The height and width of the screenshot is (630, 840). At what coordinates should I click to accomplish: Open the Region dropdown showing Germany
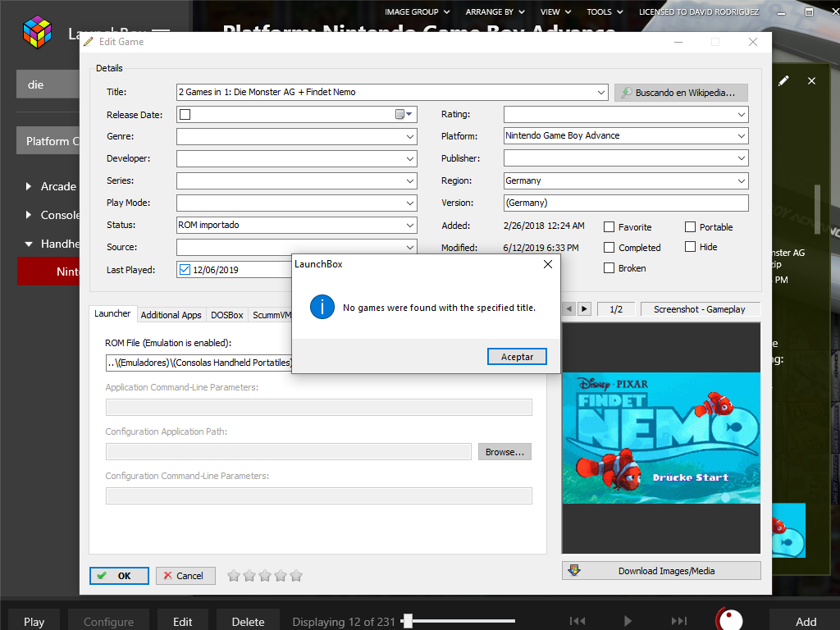(742, 181)
